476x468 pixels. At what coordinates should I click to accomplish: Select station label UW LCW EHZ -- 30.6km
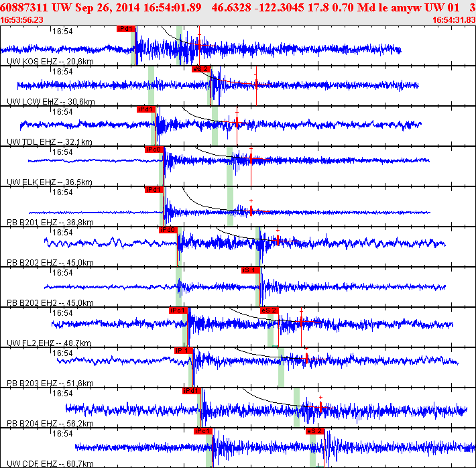(51, 102)
